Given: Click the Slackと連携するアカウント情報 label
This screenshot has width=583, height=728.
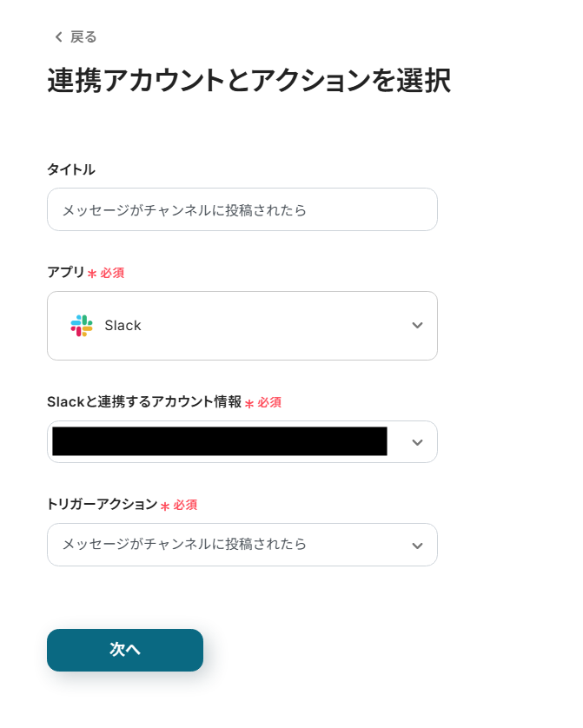Looking at the screenshot, I should click(x=144, y=401).
